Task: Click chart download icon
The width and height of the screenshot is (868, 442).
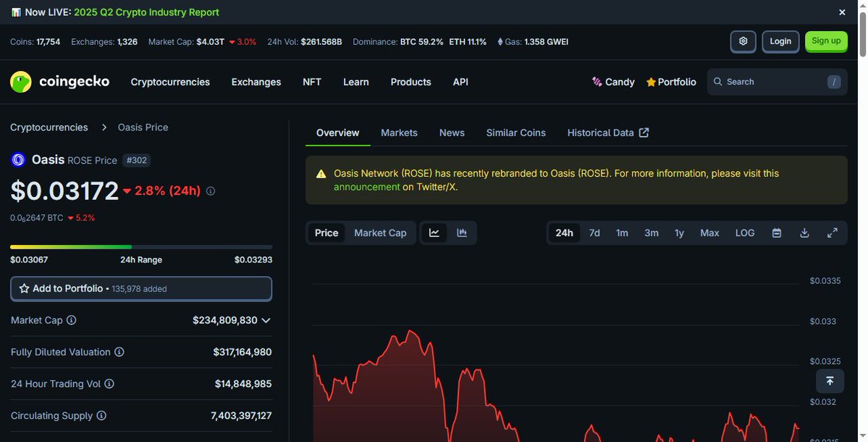Action: pyautogui.click(x=804, y=233)
